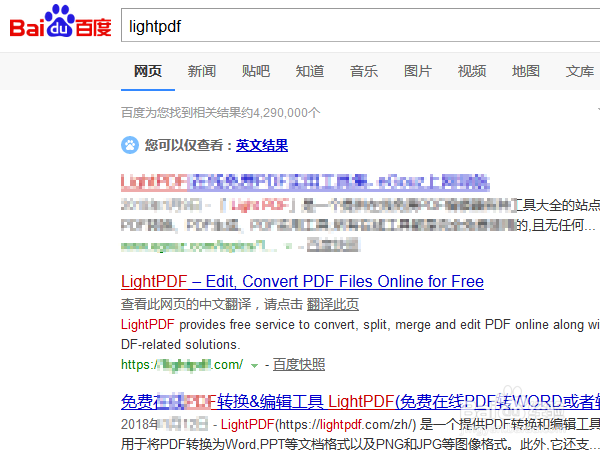Open the 音乐 tab
This screenshot has width=600, height=450.
[x=364, y=71]
